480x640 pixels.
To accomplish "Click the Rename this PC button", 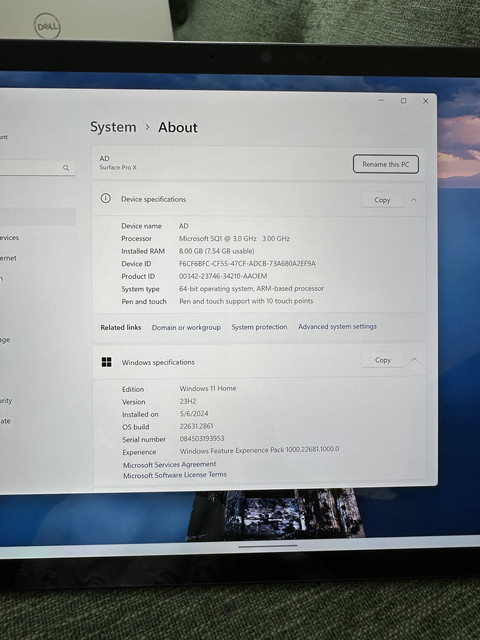I will pyautogui.click(x=386, y=164).
